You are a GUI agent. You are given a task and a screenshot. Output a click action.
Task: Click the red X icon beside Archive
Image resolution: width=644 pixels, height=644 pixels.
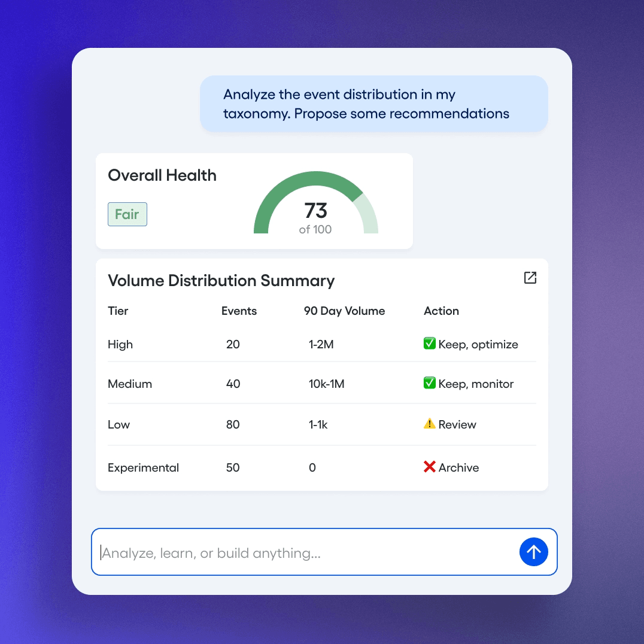[x=429, y=467]
